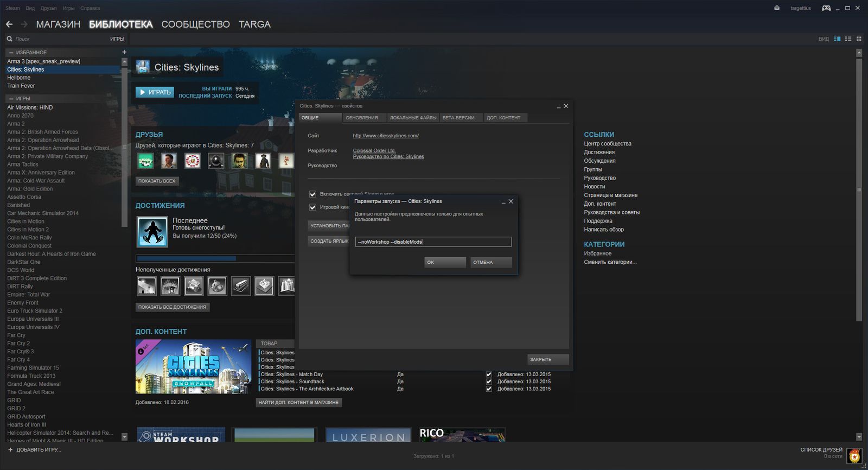
Task: Go to the МАГАЗИН section
Action: point(58,24)
